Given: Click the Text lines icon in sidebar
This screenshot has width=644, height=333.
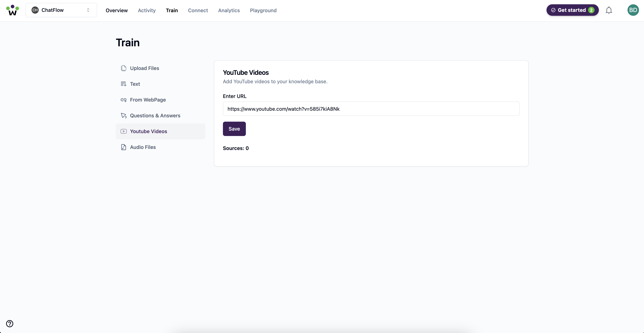Looking at the screenshot, I should point(123,84).
